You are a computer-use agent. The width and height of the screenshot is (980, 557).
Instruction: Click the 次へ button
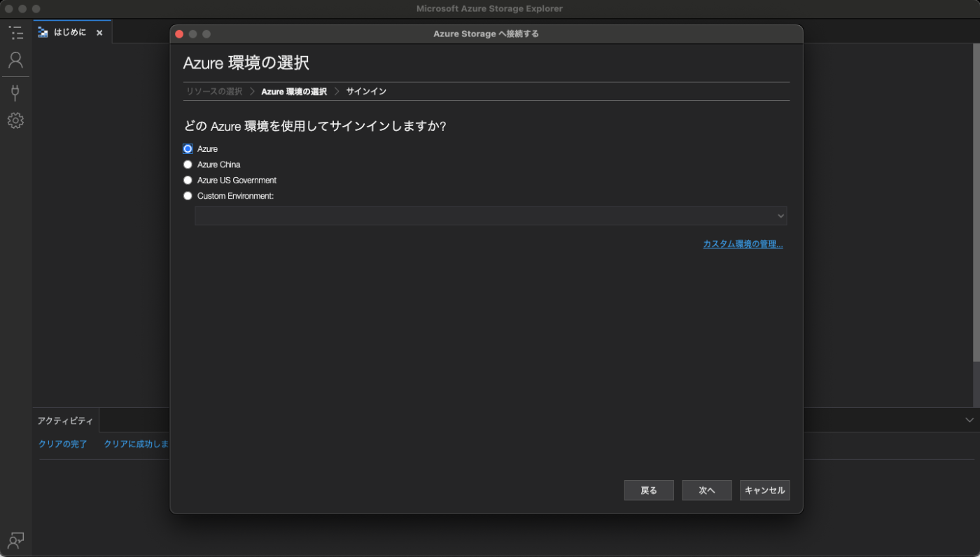pos(707,491)
